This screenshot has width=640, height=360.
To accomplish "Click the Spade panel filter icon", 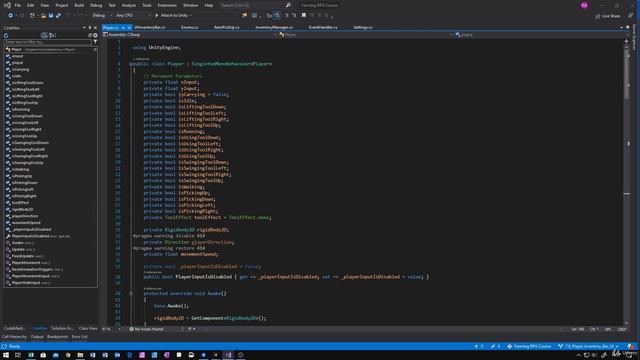I will 95,42.
